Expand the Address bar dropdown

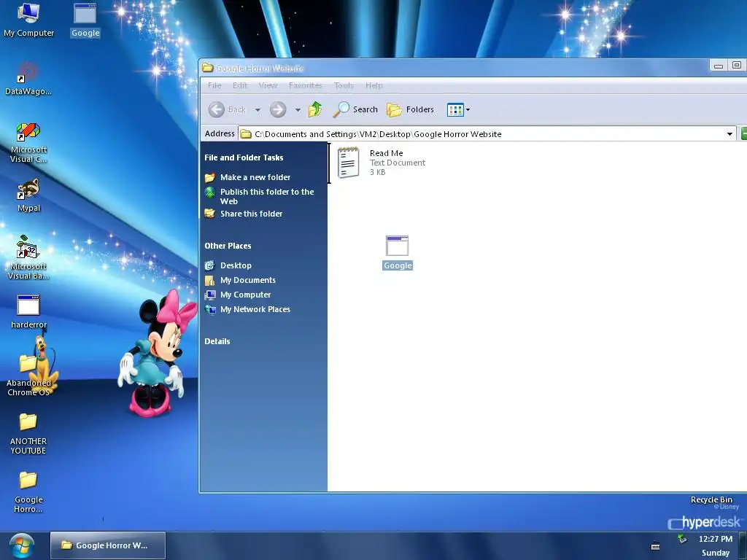(x=729, y=134)
